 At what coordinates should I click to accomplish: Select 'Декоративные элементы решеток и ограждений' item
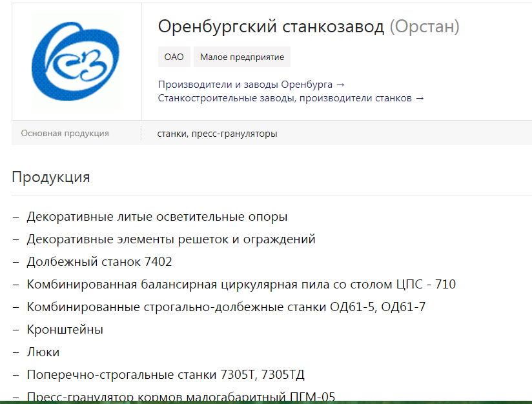pyautogui.click(x=171, y=239)
